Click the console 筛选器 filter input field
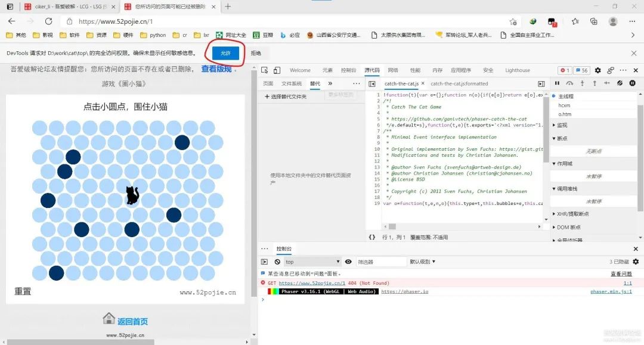 (379, 262)
